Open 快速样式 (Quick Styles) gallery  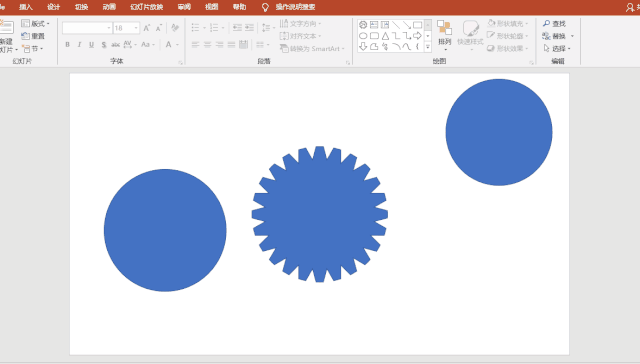coord(470,36)
